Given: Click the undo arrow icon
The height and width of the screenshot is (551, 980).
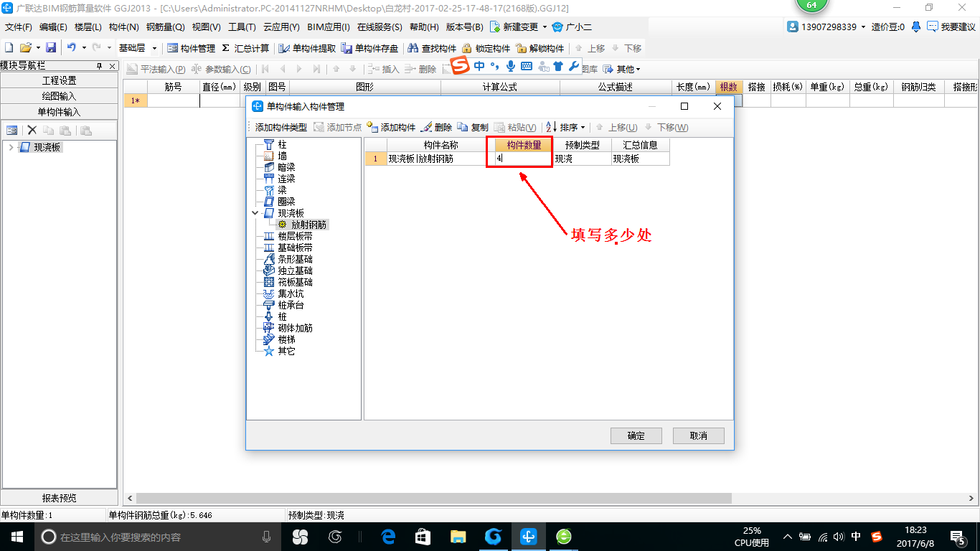Looking at the screenshot, I should click(x=71, y=48).
